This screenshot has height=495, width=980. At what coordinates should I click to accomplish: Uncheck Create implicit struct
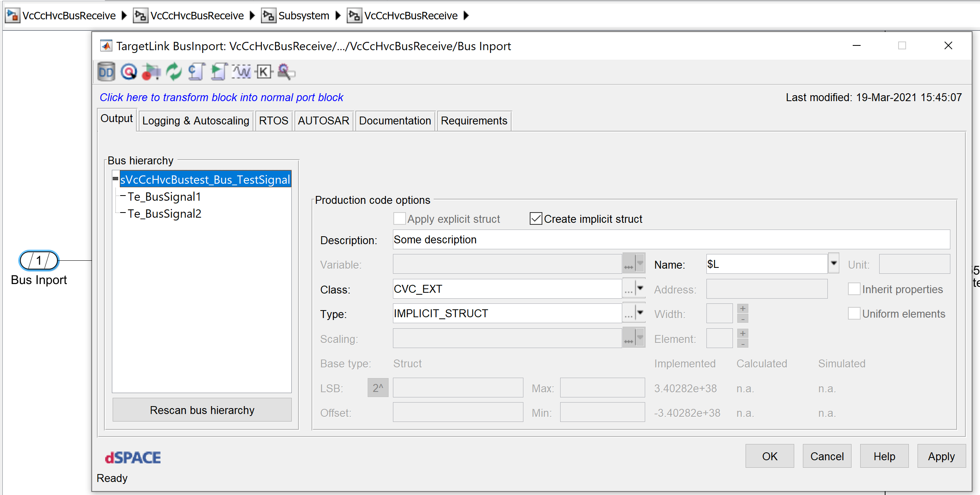click(x=536, y=219)
